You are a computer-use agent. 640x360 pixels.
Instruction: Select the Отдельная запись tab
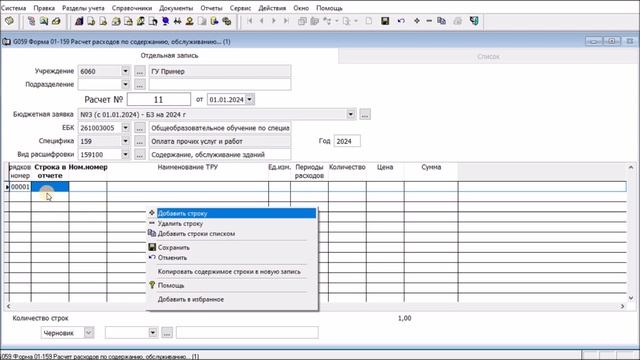tap(169, 56)
